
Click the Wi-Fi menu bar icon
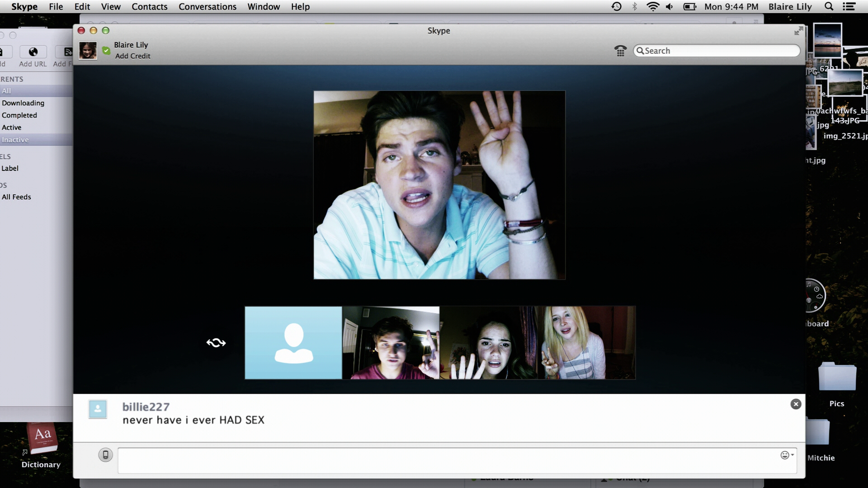652,6
